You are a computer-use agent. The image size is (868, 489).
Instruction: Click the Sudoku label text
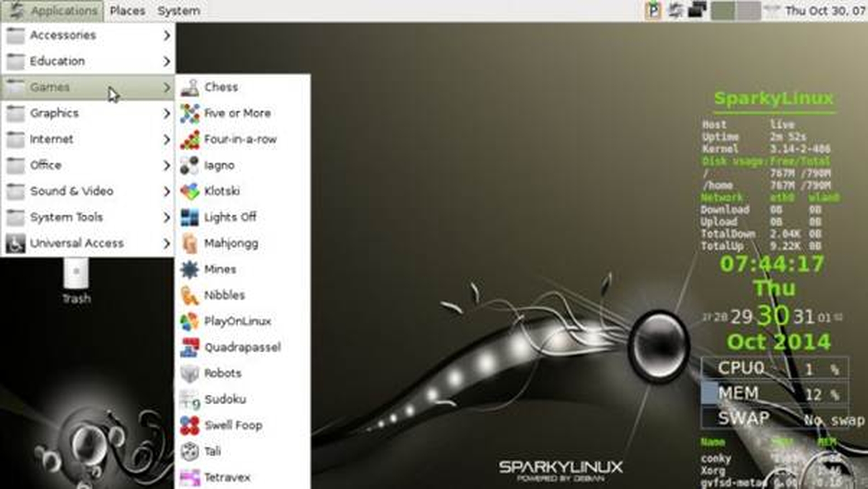(x=225, y=399)
